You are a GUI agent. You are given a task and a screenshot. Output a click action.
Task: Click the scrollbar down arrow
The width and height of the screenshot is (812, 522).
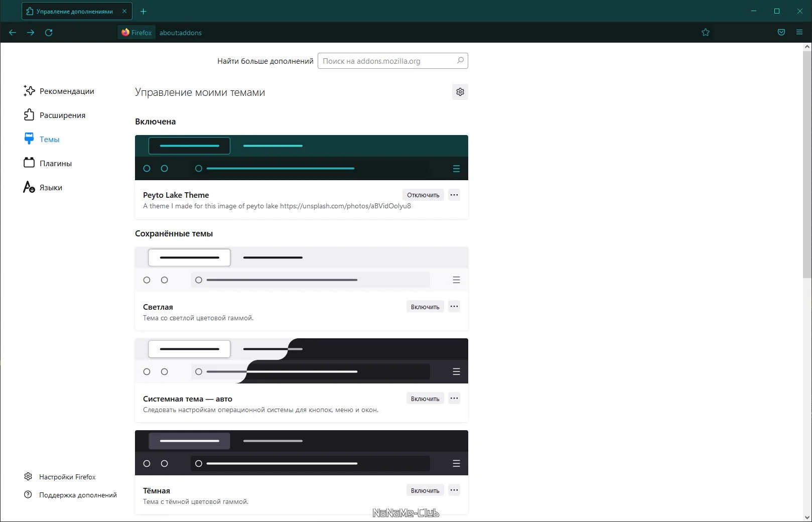[x=807, y=517]
